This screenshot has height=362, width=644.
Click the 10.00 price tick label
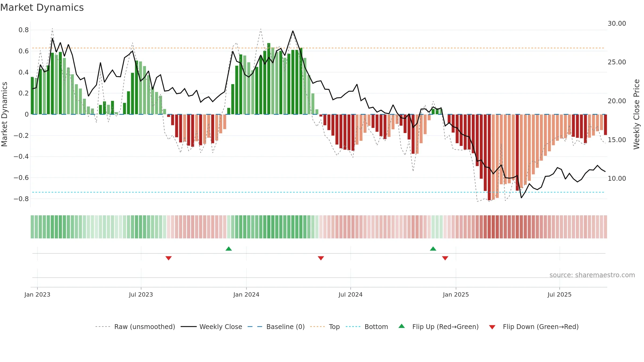click(617, 179)
